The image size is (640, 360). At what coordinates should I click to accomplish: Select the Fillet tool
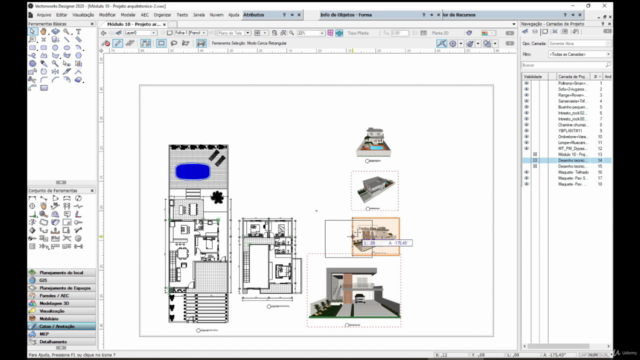tap(44, 80)
